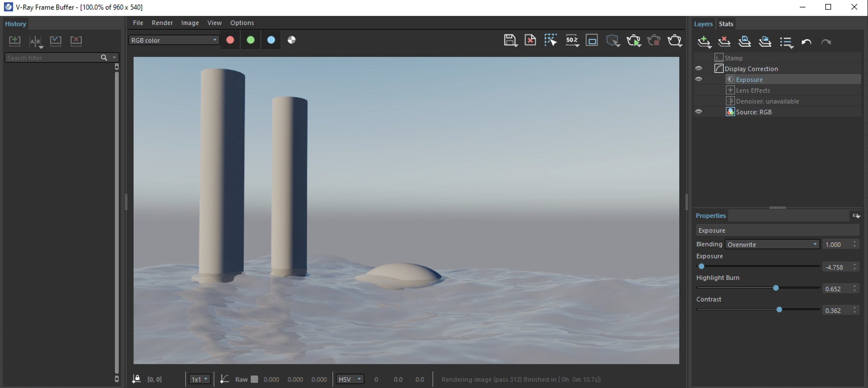The height and width of the screenshot is (388, 868).
Task: Activate the region render tool
Action: (551, 40)
